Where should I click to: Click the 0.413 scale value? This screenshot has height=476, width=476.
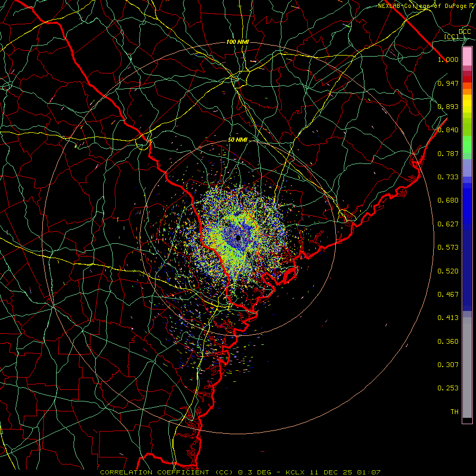click(448, 318)
